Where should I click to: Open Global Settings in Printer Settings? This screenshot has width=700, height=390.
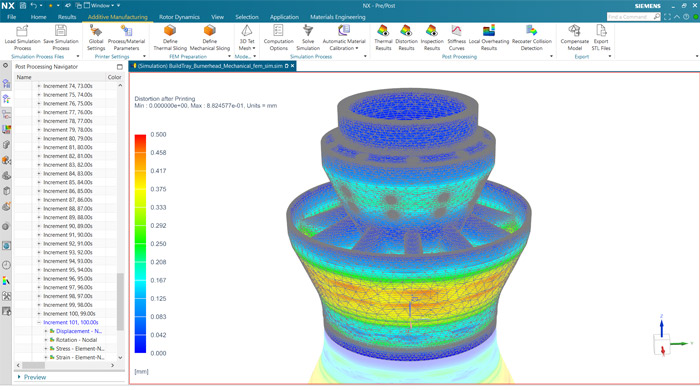pos(96,37)
